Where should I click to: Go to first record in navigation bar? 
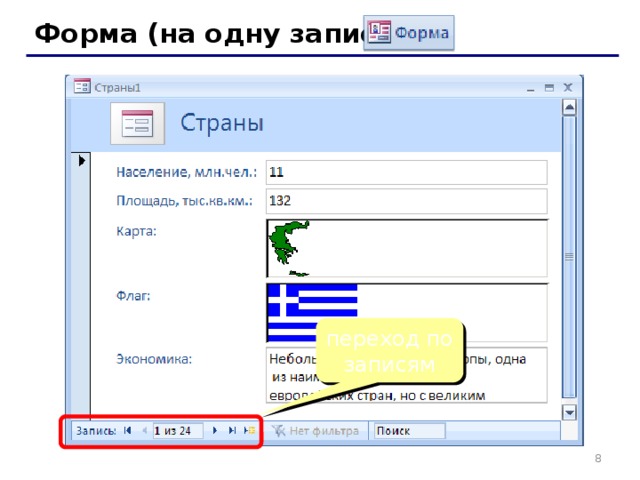(127, 430)
